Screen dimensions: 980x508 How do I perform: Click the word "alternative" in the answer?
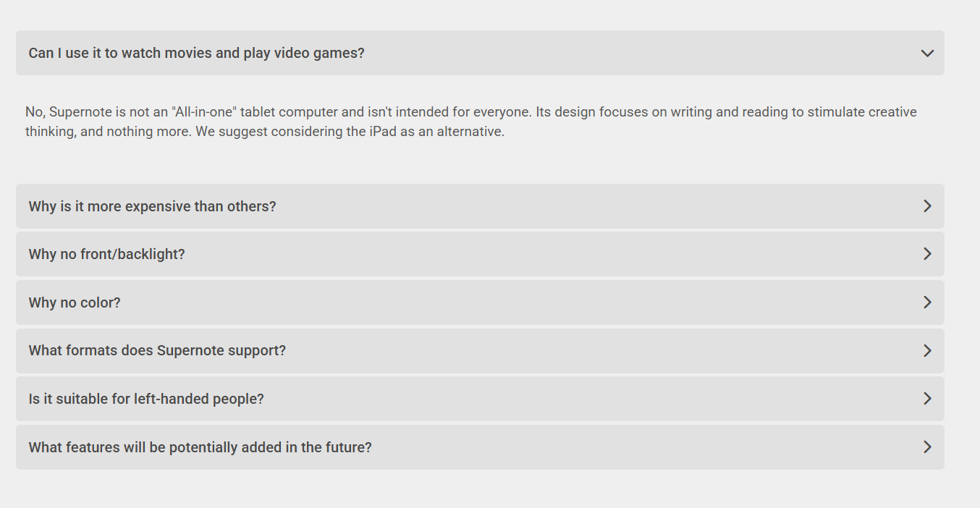pyautogui.click(x=470, y=132)
